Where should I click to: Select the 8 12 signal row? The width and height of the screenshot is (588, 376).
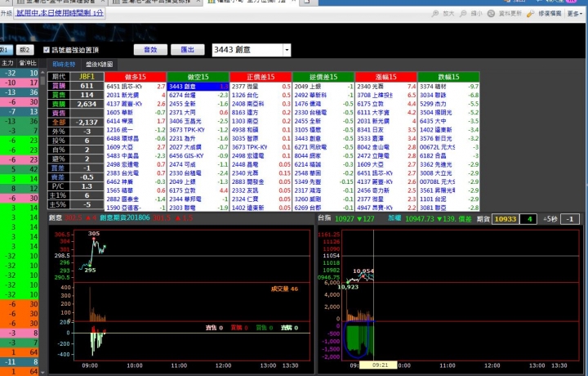click(x=19, y=188)
